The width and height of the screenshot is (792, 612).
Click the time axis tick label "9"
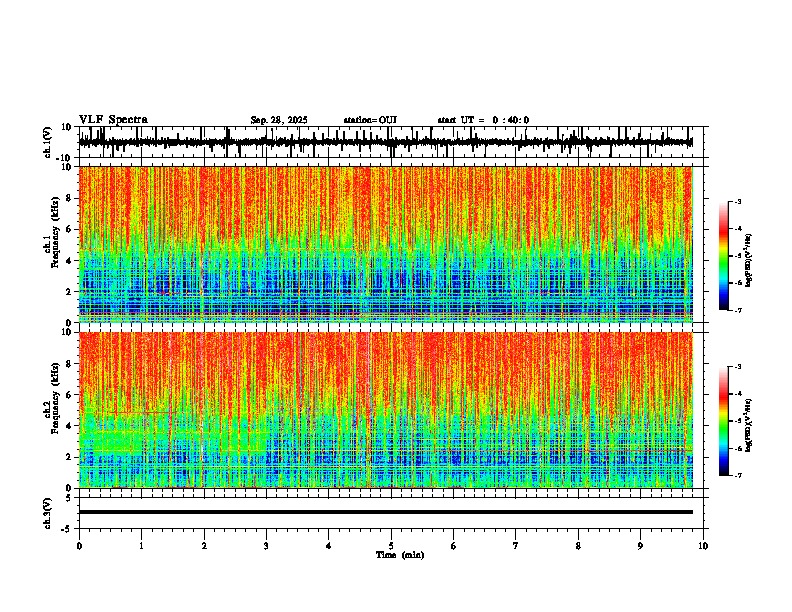(640, 546)
